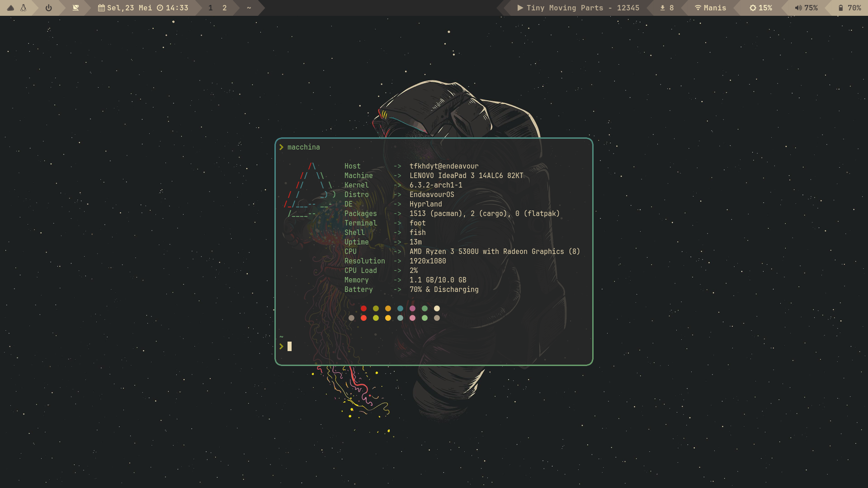The image size is (868, 488).
Task: Click the EndeavourOS logo icon in bar
Action: coord(10,8)
